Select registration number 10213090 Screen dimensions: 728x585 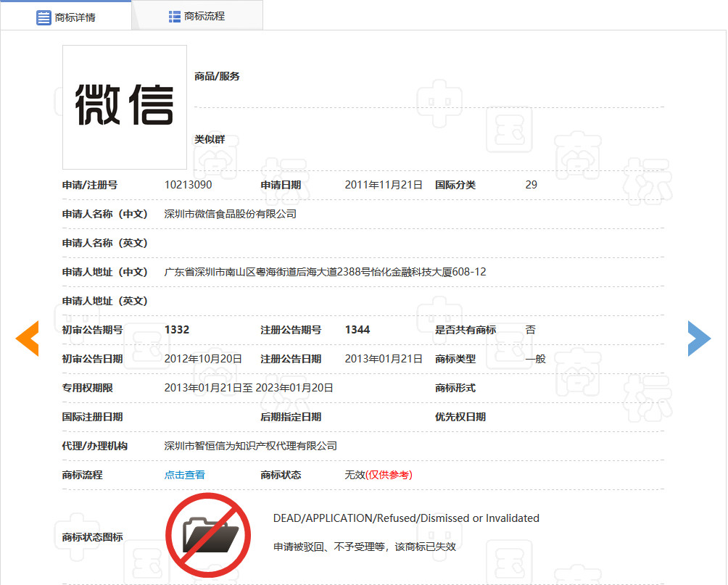click(188, 185)
